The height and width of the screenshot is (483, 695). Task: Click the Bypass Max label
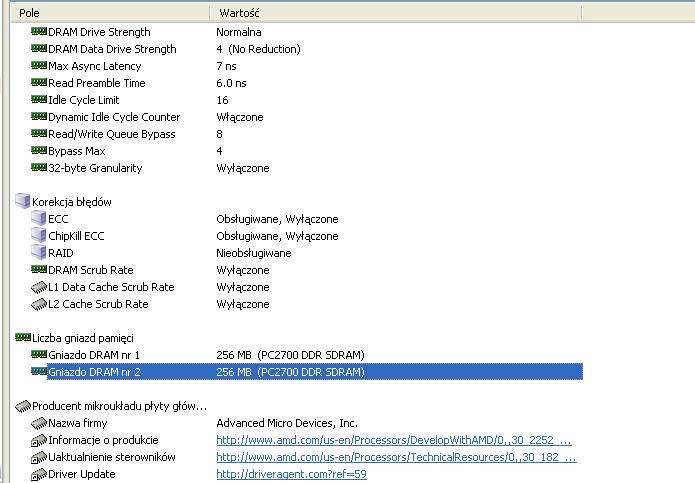coord(76,151)
